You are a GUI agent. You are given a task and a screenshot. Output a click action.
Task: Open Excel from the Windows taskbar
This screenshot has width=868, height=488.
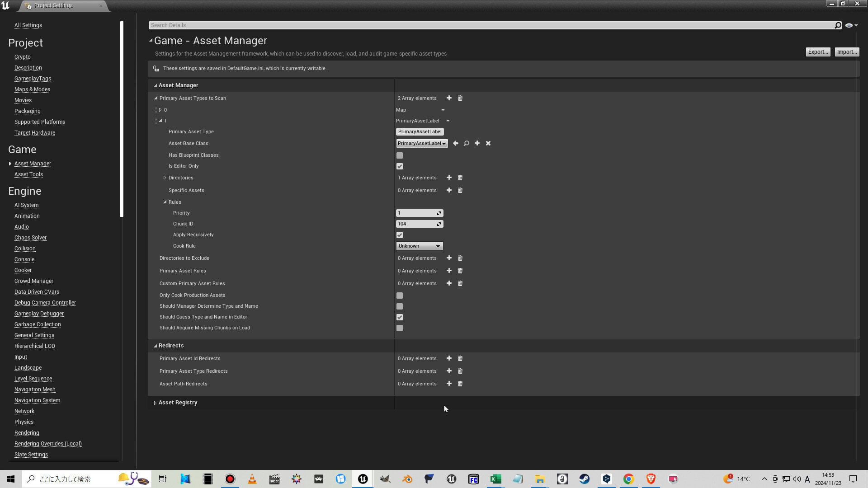[x=496, y=479]
